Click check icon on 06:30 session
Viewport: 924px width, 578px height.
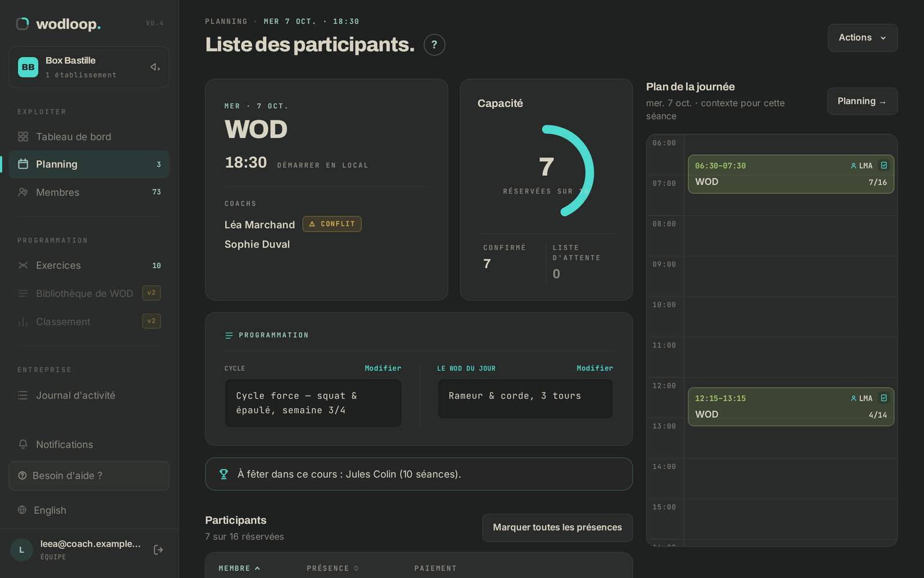pyautogui.click(x=884, y=165)
